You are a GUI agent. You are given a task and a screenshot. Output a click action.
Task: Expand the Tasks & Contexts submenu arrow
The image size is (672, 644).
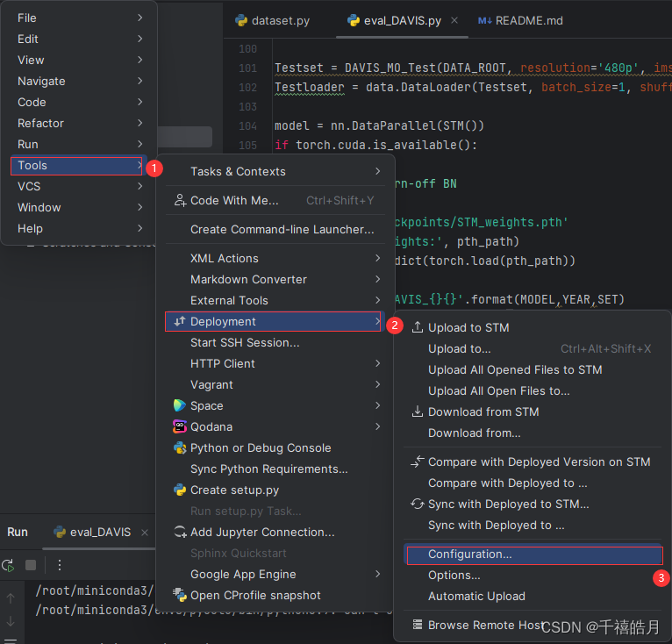point(377,171)
